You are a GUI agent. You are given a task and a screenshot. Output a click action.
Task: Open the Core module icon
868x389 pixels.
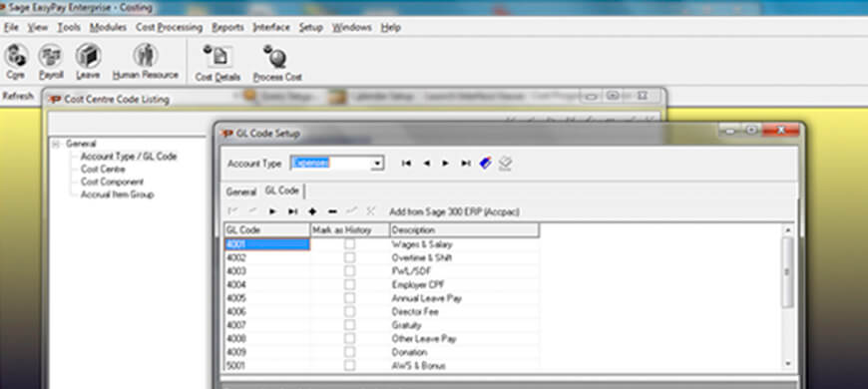pos(16,62)
